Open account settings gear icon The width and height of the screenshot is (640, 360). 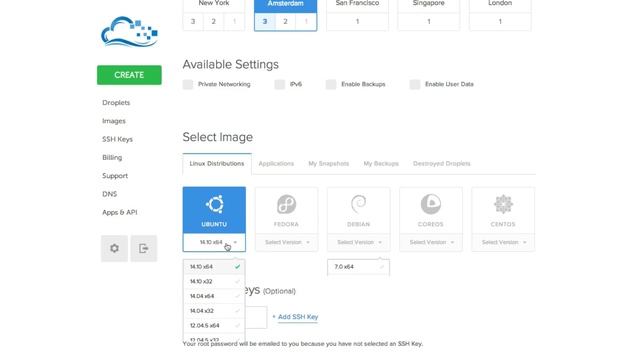[114, 248]
